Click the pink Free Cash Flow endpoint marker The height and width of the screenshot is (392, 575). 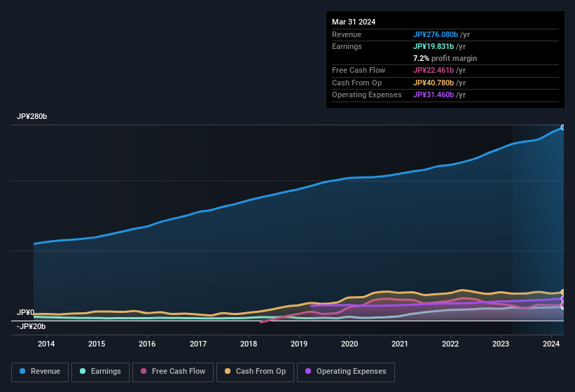[563, 304]
